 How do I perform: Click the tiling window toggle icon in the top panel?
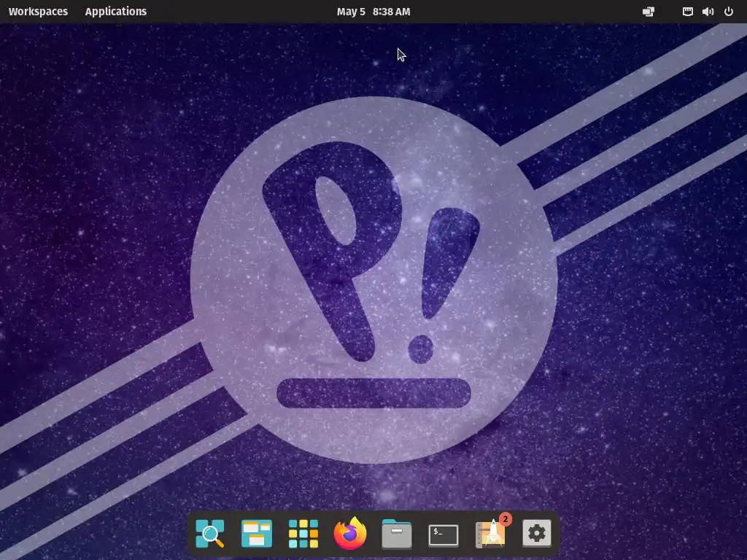(x=649, y=12)
